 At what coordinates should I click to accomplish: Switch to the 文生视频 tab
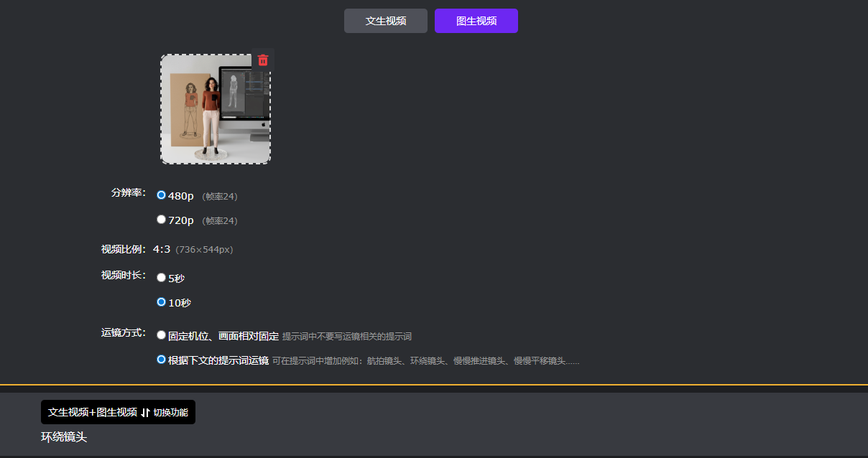pyautogui.click(x=386, y=21)
